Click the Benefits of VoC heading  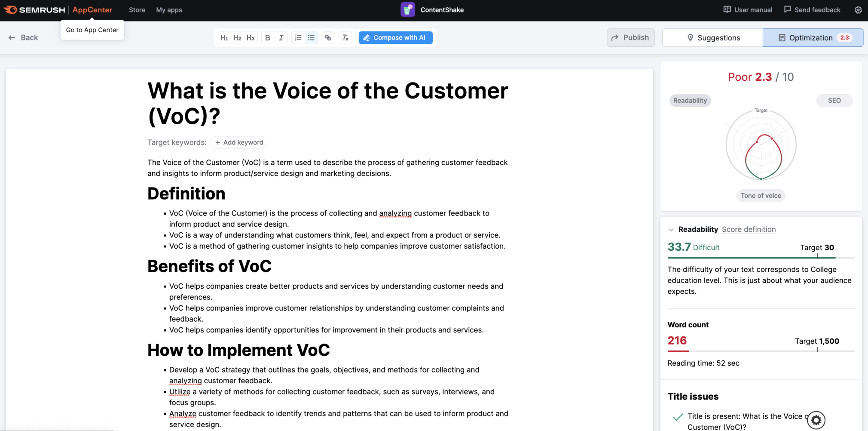[x=209, y=266]
